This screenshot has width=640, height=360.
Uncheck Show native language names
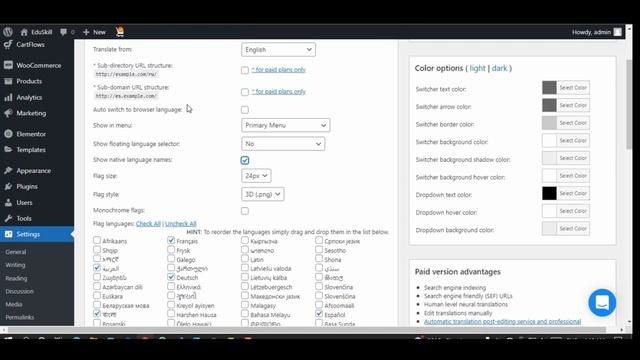(245, 160)
